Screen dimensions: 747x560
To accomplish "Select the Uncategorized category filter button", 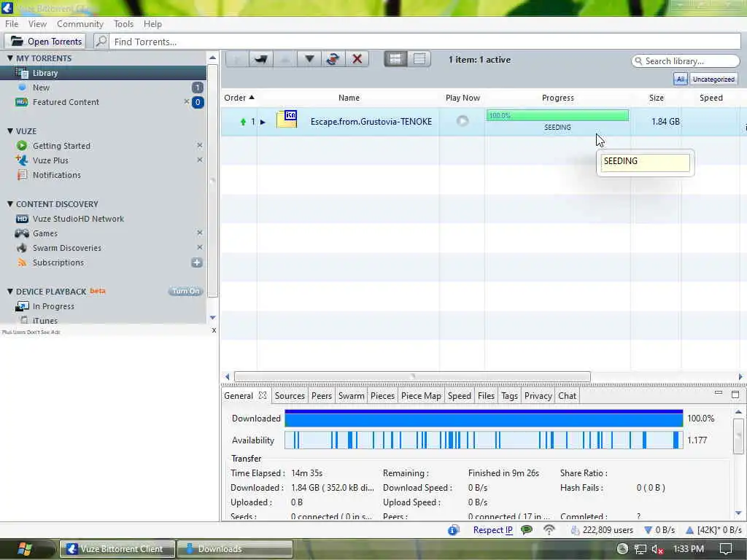I will [x=713, y=79].
